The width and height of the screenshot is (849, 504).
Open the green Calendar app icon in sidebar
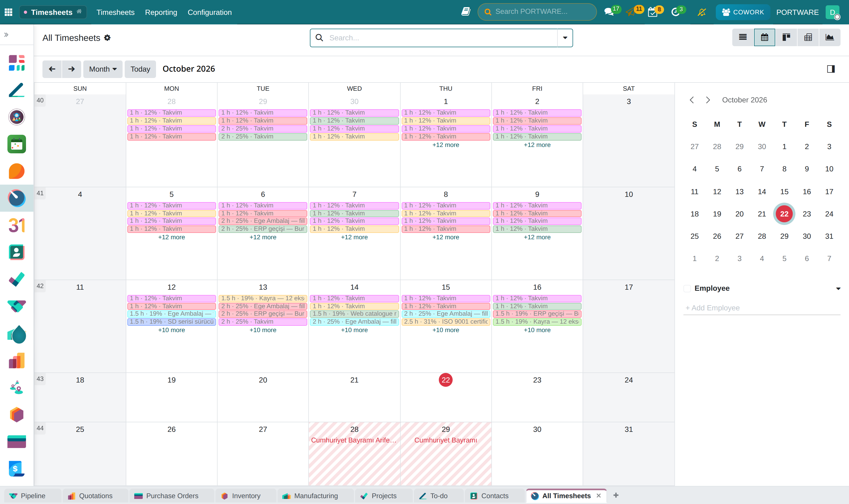point(17,144)
